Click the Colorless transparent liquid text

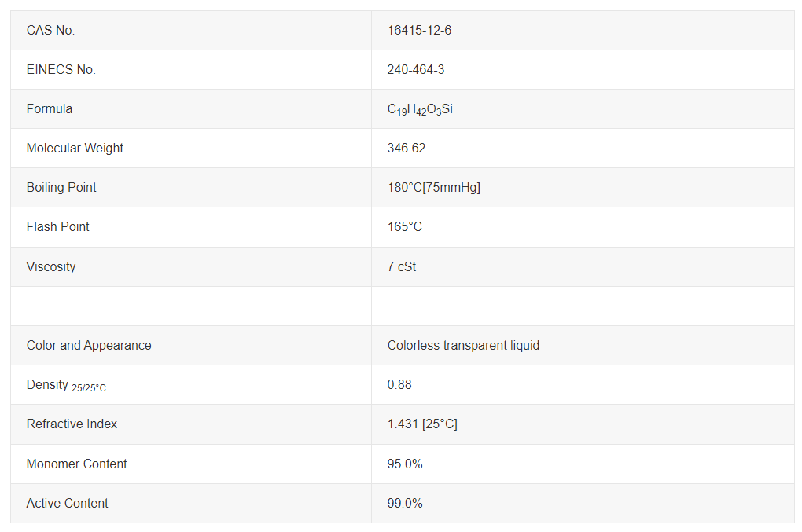tap(463, 346)
